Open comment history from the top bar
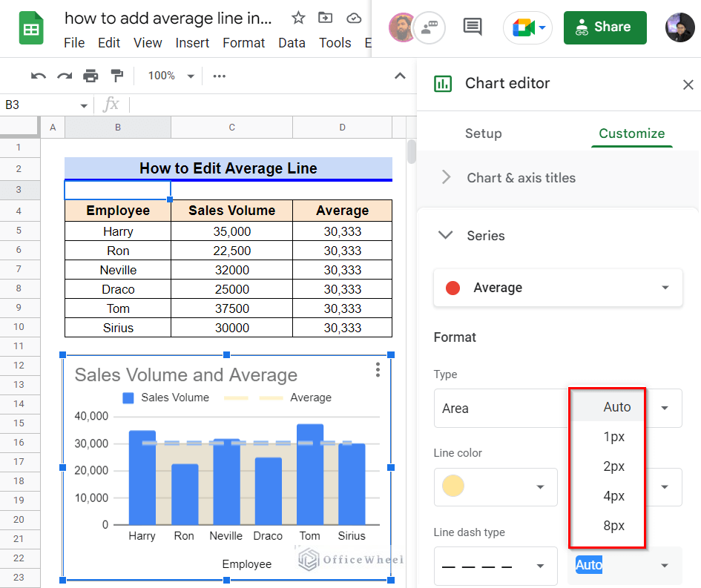 click(x=473, y=26)
